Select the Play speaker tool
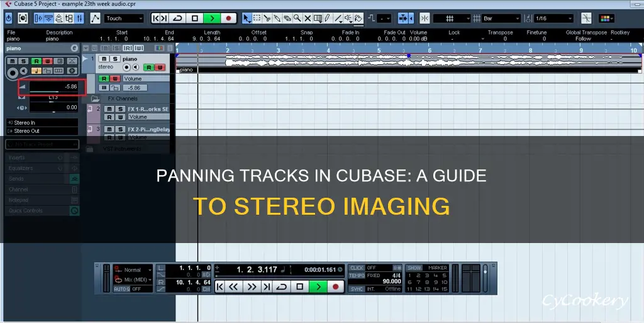Screen dimensions: 644x323 (x=348, y=18)
